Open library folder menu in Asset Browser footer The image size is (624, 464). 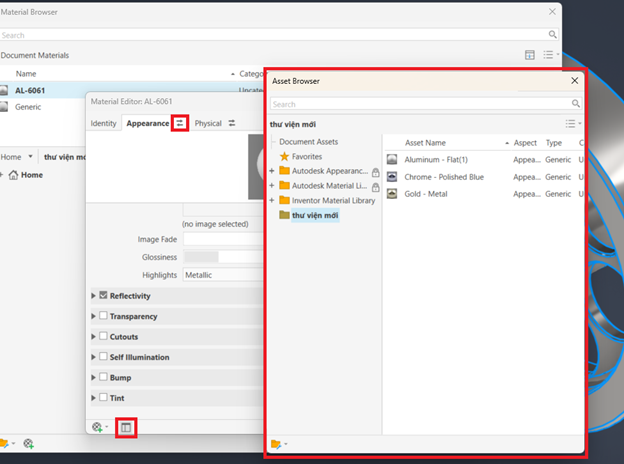coord(279,444)
